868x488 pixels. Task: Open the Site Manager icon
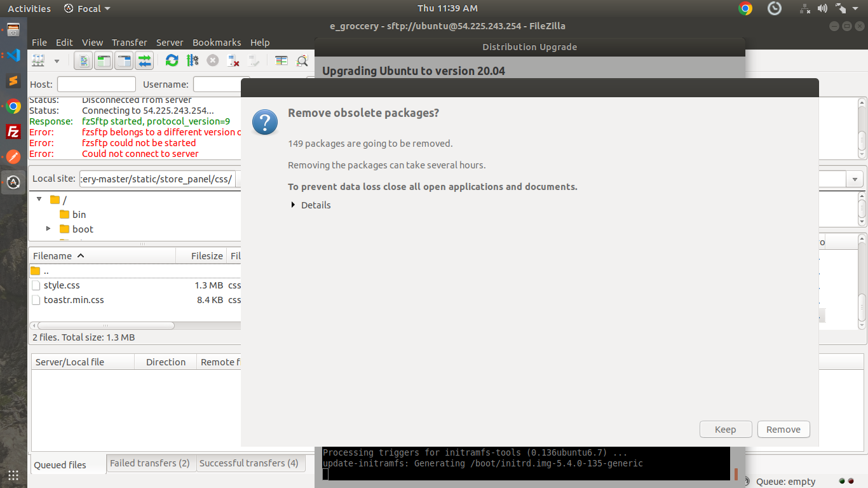pos(39,61)
